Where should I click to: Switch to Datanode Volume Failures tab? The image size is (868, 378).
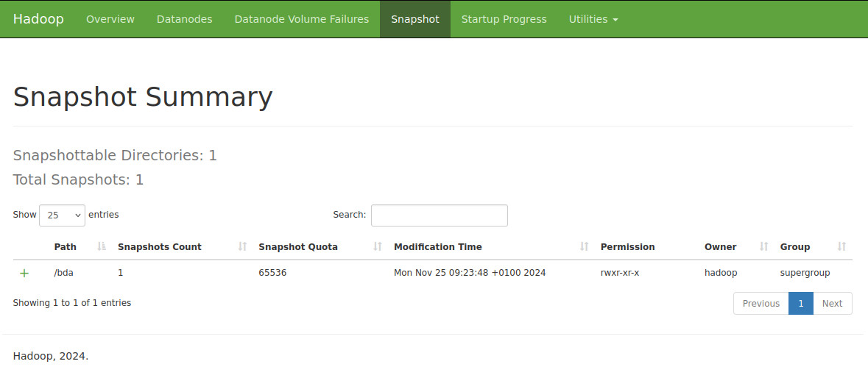pyautogui.click(x=302, y=19)
